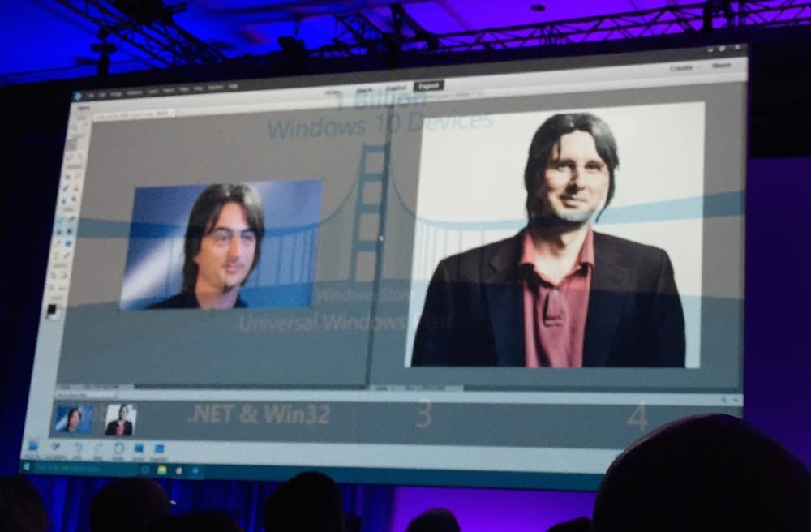The height and width of the screenshot is (532, 811).
Task: Select the Zoom tool in the toolbox
Action: (x=75, y=126)
